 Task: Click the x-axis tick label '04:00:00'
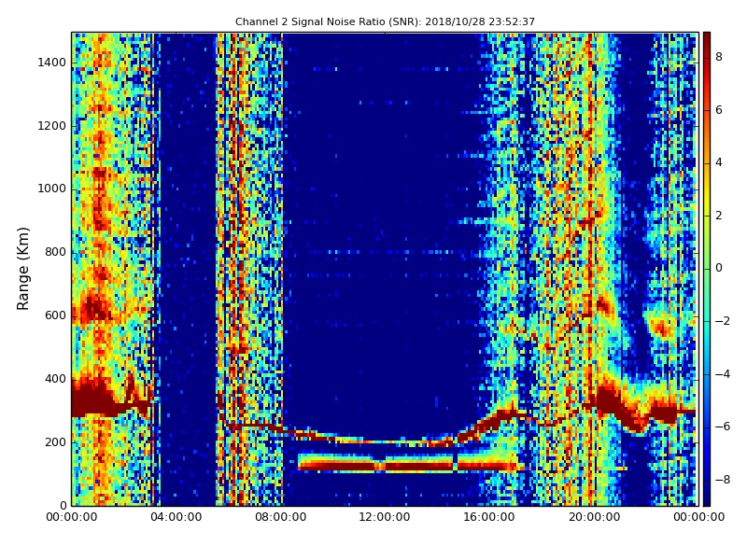coord(176,517)
